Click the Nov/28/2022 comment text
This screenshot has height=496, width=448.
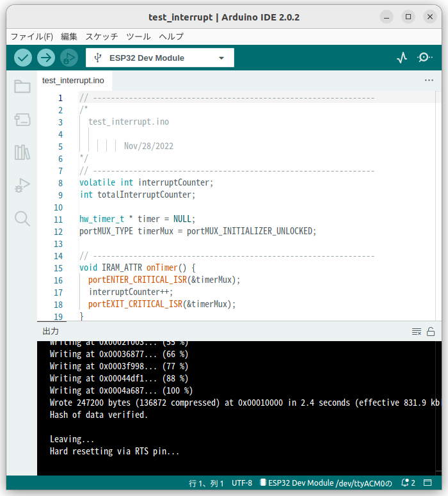[x=148, y=146]
